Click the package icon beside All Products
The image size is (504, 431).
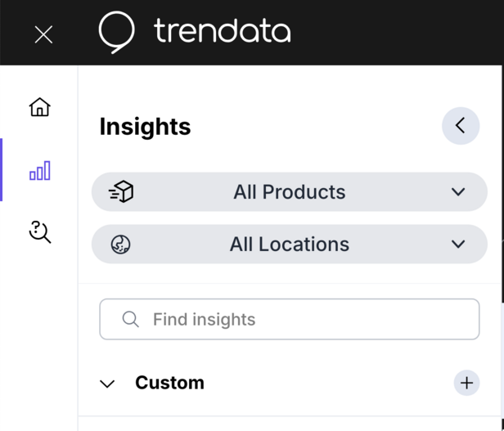point(121,192)
